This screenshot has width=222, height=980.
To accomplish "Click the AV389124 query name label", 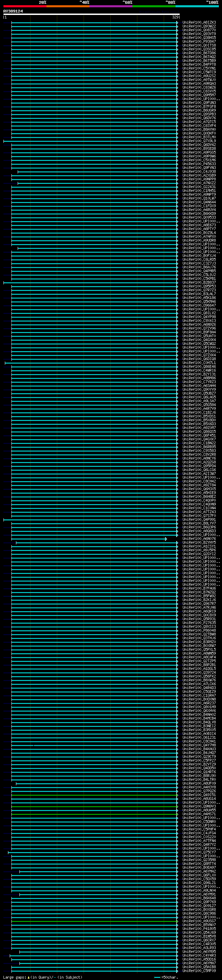I will click(13, 11).
